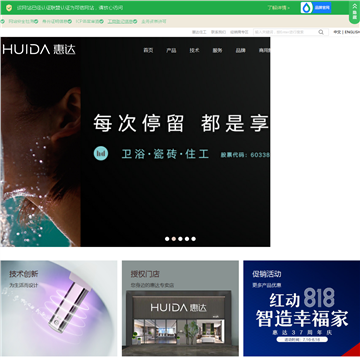Image resolution: width=360 pixels, height=360 pixels.
Task: Open the 促销活动 promotion card
Action: click(x=302, y=308)
